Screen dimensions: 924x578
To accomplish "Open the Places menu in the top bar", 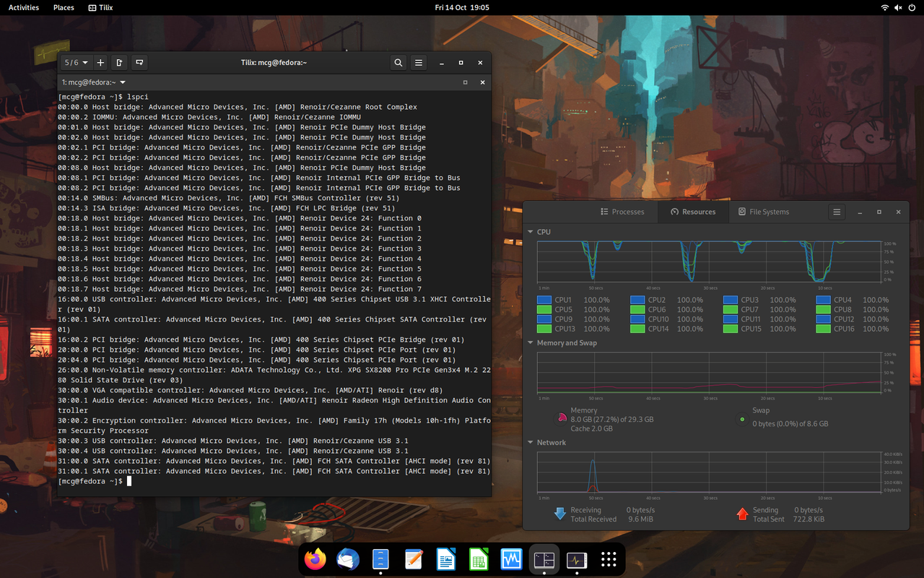I will pos(64,7).
